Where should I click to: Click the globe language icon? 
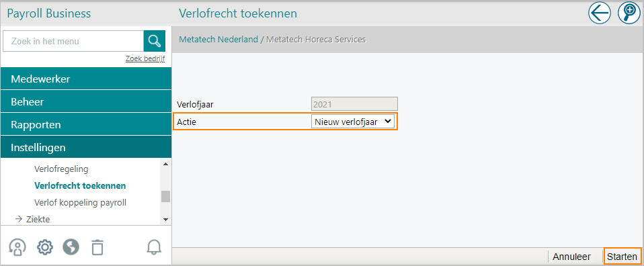click(x=71, y=247)
